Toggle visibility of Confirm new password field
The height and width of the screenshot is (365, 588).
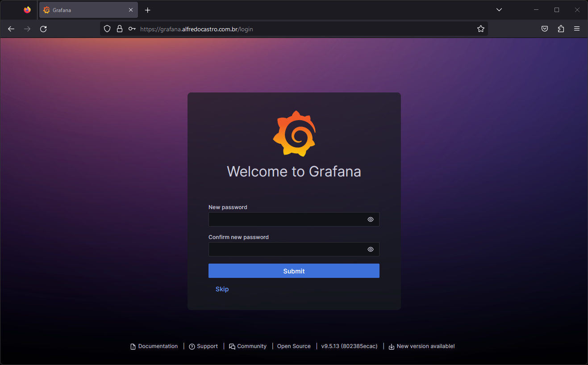[371, 249]
